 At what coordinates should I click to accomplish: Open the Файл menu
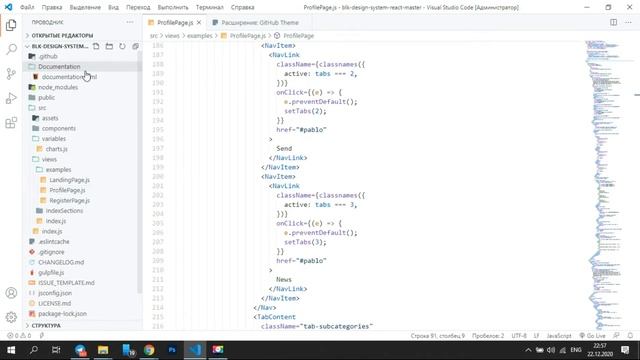pos(27,7)
